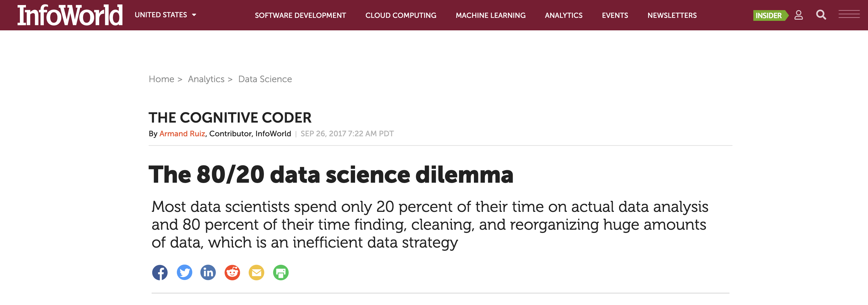Open the hamburger navigation menu
This screenshot has height=305, width=868.
point(849,15)
